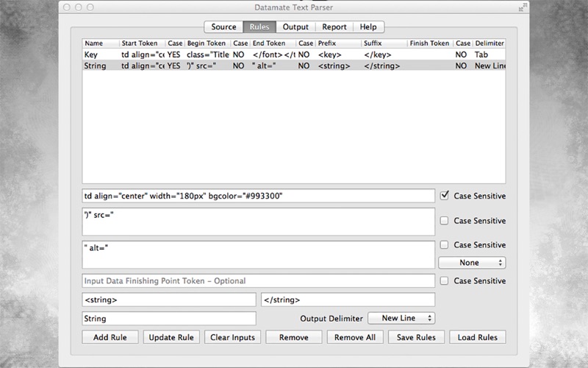Click the prefix field containing <string>

coord(169,300)
